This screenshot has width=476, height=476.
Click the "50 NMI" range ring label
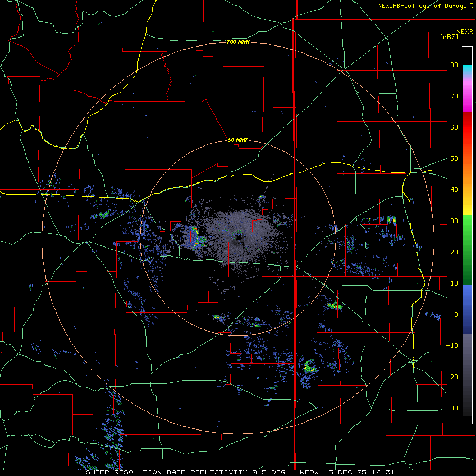point(237,140)
